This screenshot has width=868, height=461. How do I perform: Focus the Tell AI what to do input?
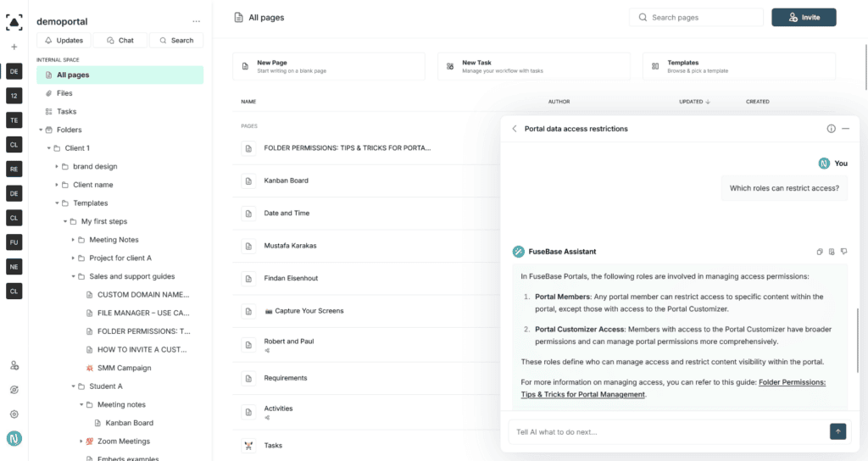click(x=668, y=431)
